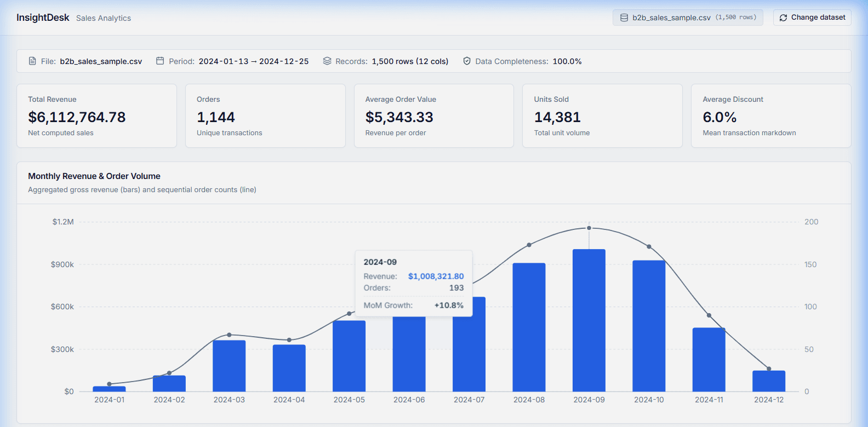Click the Net computed sales caption
The image size is (868, 427).
[61, 133]
